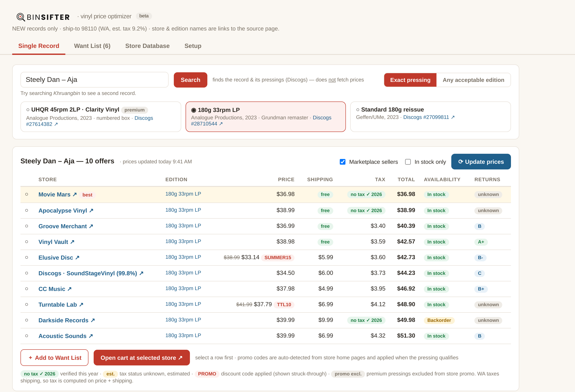The height and width of the screenshot is (392, 575).
Task: Choose the 180g 33rpm LP pressing card
Action: [x=266, y=117]
